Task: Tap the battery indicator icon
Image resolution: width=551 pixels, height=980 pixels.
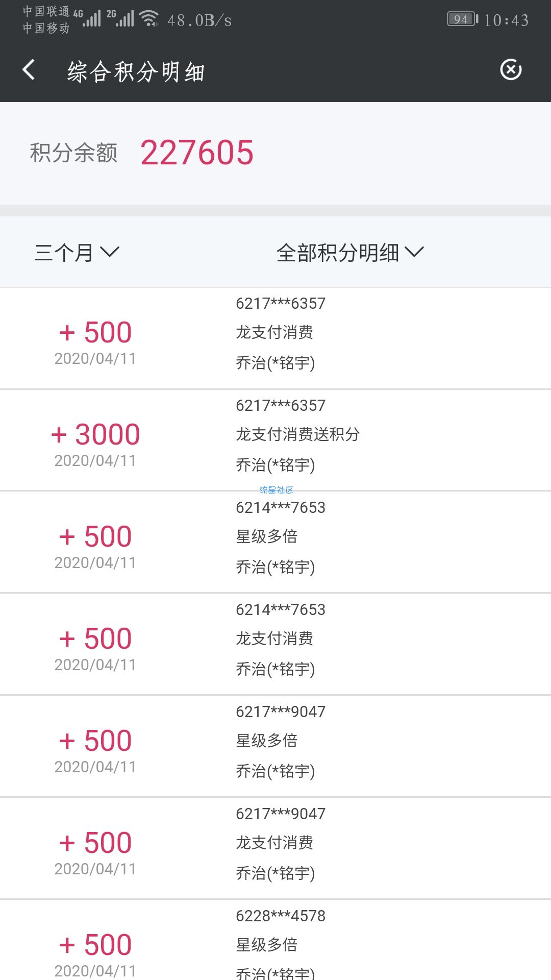Action: [463, 19]
